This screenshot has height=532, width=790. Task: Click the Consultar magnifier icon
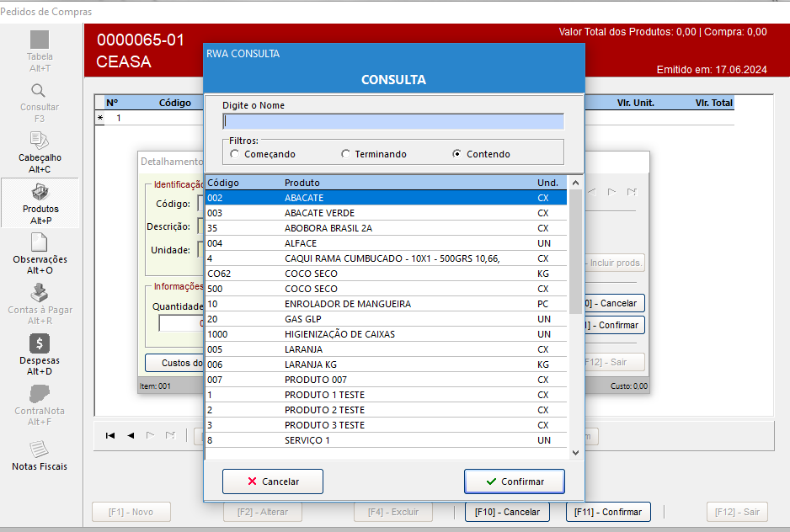pos(38,91)
